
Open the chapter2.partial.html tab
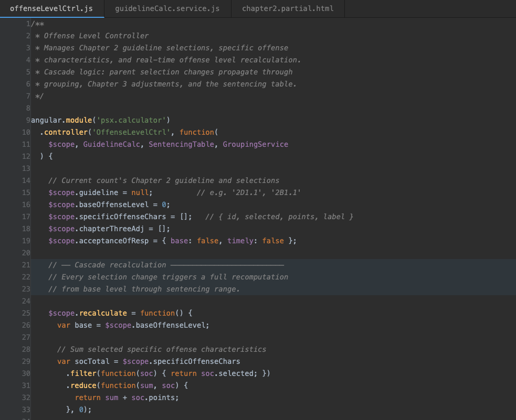click(288, 8)
